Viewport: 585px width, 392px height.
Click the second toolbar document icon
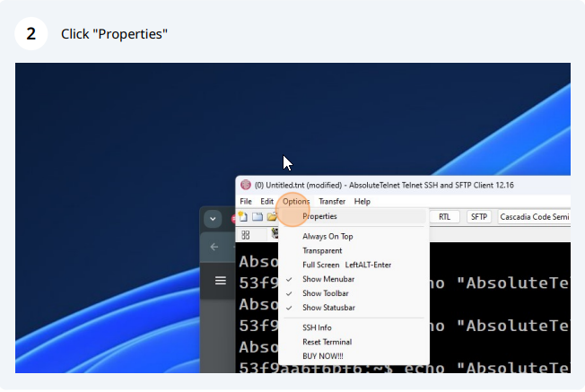258,217
